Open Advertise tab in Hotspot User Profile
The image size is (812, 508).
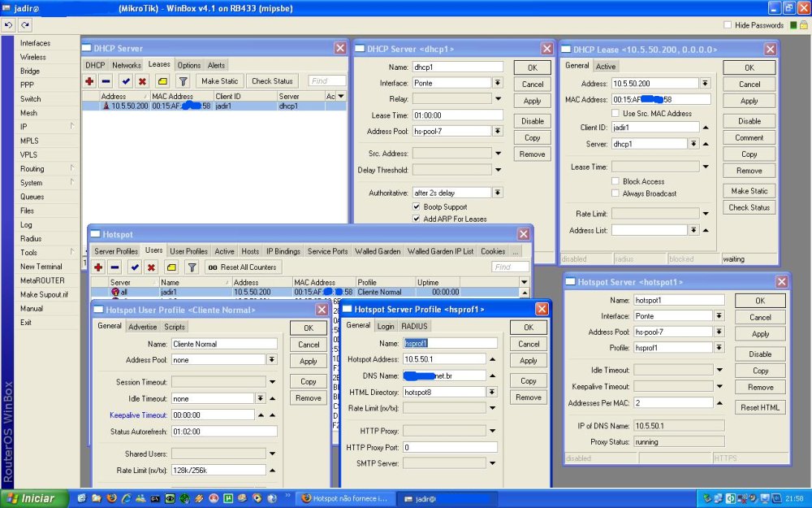tap(142, 327)
